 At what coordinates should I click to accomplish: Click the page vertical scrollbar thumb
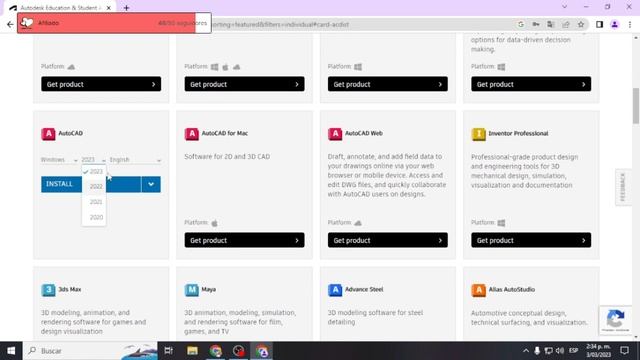click(x=636, y=106)
